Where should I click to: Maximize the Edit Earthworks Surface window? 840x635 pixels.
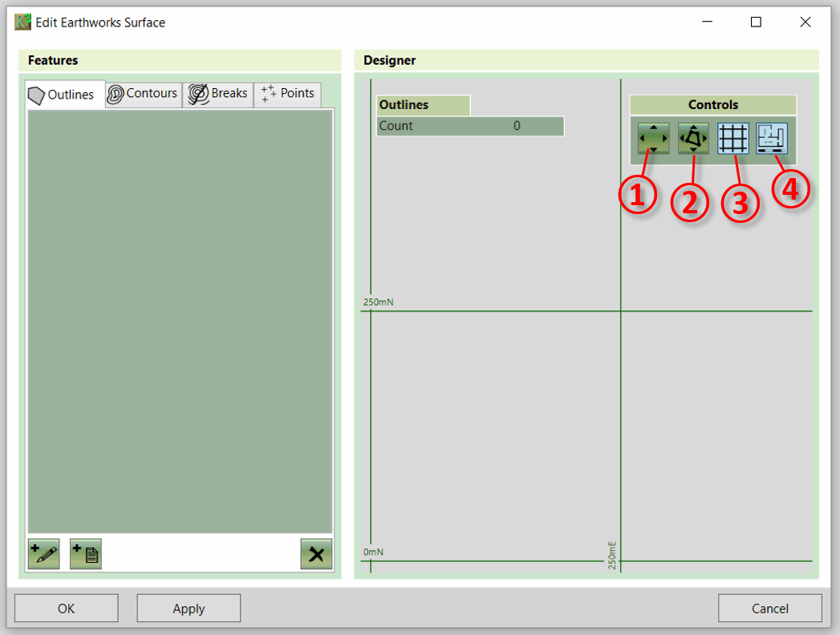(756, 22)
